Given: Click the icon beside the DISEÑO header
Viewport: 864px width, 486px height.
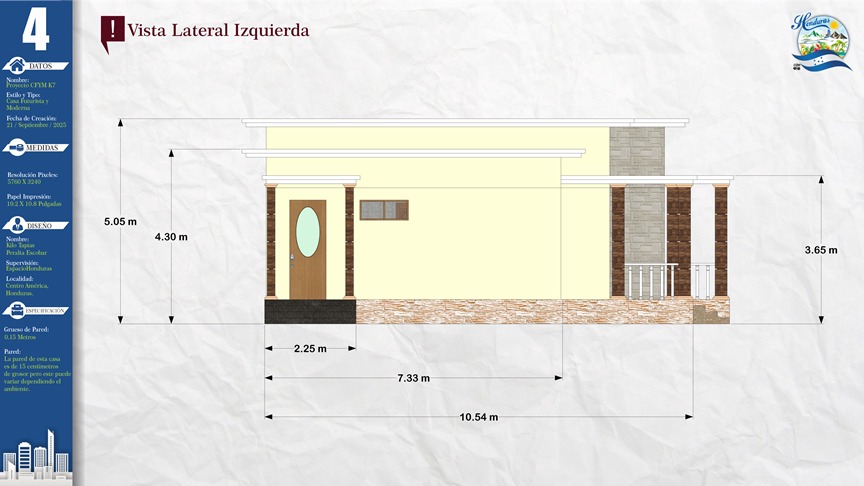Looking at the screenshot, I should pos(14,226).
